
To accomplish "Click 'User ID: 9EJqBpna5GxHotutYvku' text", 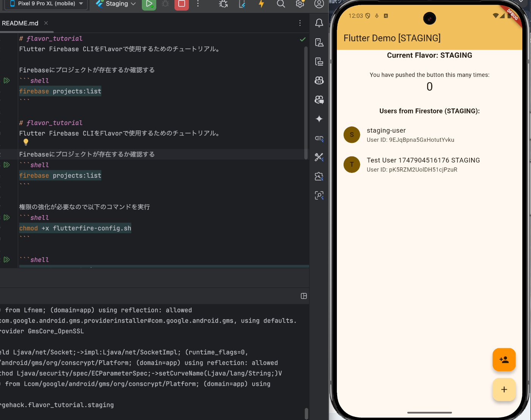I will pyautogui.click(x=410, y=140).
